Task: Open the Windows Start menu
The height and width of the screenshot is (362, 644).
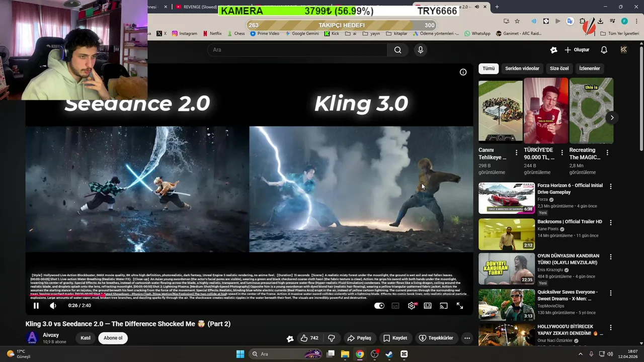Action: tap(240, 354)
